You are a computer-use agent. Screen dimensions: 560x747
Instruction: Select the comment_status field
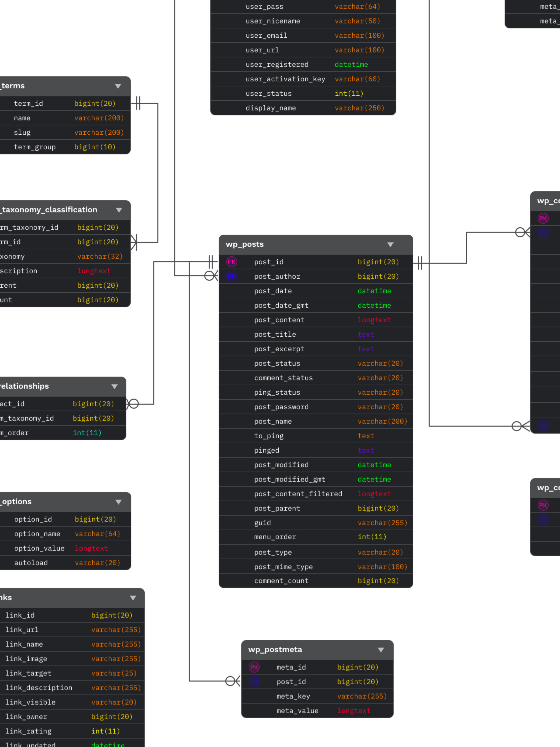316,378
